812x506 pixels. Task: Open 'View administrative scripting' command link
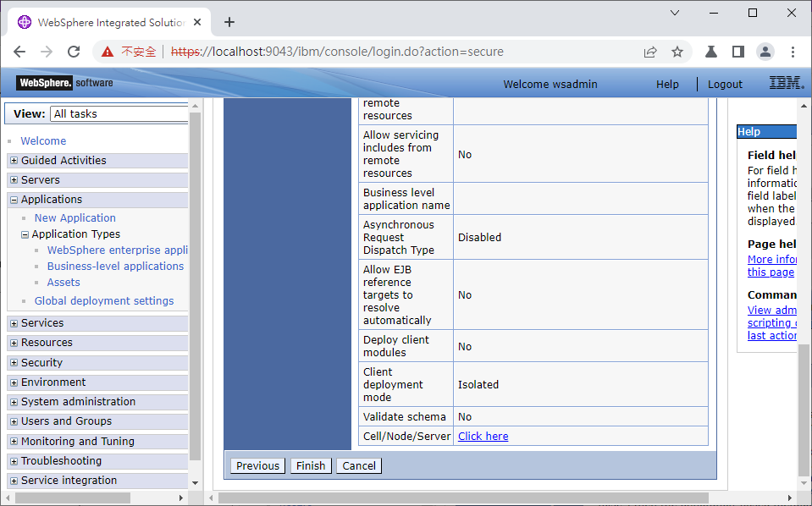pos(772,323)
